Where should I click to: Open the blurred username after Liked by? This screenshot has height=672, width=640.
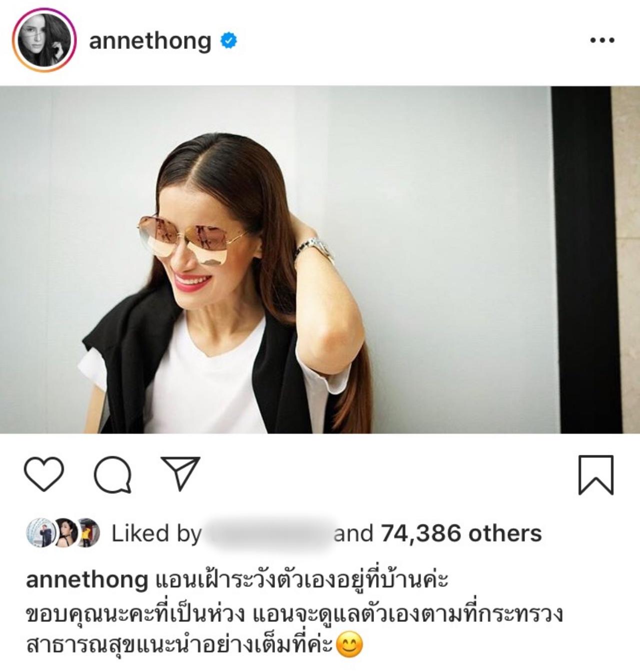coord(267,533)
